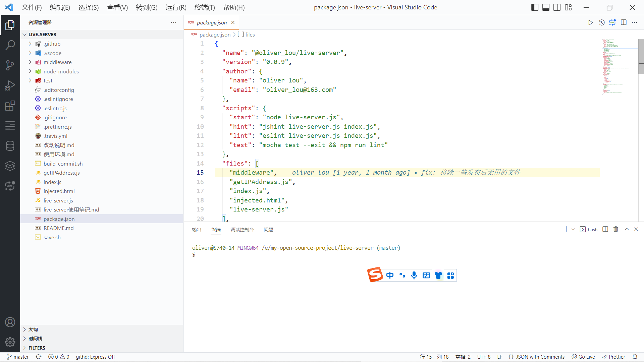Image resolution: width=644 pixels, height=362 pixels.
Task: Open the 终端(T) menu
Action: click(x=205, y=7)
